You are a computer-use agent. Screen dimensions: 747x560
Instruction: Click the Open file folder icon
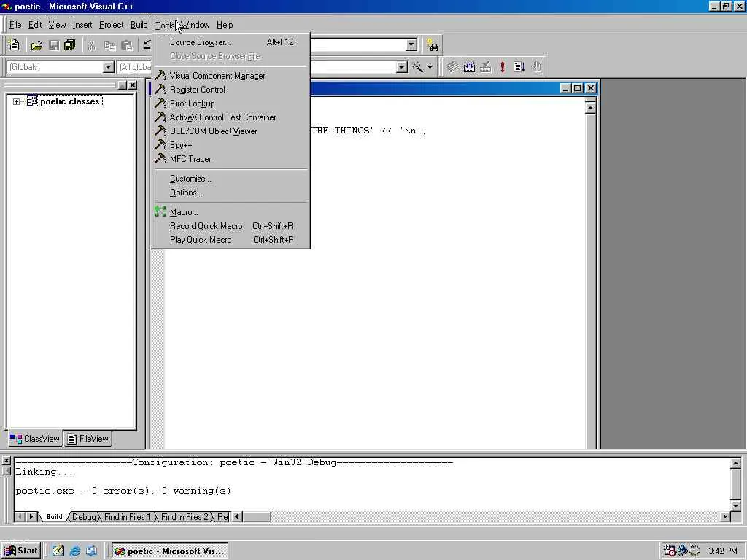coord(36,46)
